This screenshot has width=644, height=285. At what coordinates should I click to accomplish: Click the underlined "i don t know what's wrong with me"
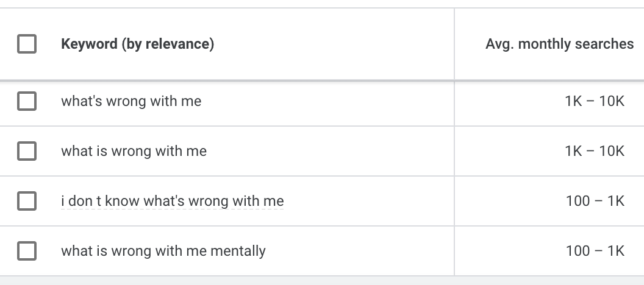(172, 201)
